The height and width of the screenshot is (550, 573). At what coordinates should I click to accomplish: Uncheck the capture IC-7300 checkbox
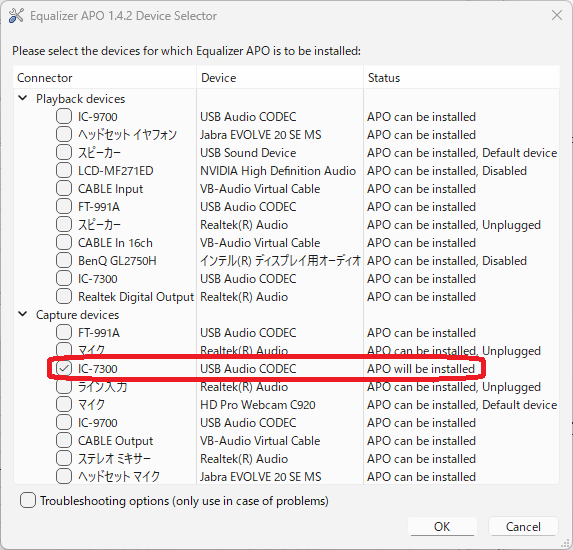pos(64,368)
